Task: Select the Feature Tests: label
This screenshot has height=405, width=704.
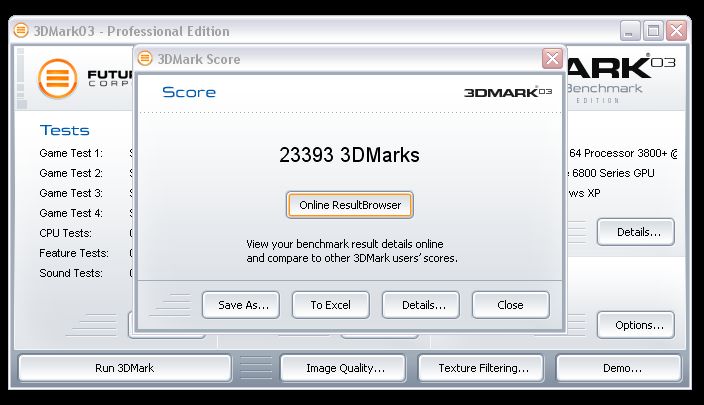Action: (x=74, y=253)
